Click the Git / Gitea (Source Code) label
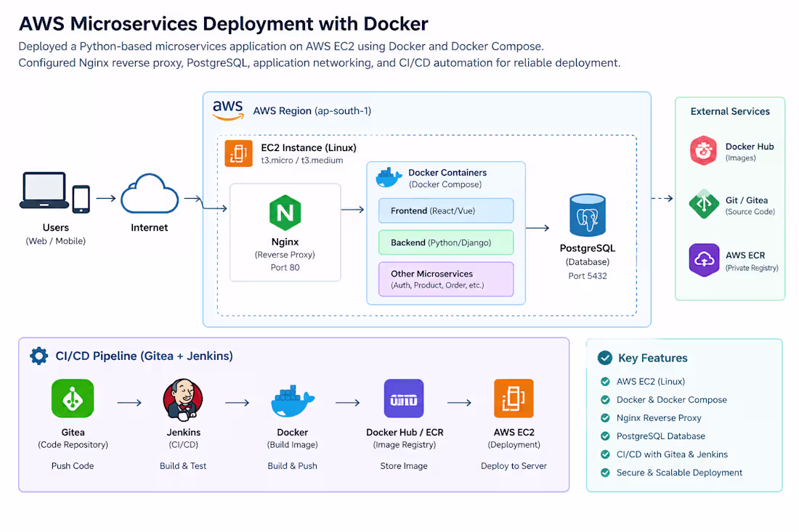The width and height of the screenshot is (799, 532). 750,205
